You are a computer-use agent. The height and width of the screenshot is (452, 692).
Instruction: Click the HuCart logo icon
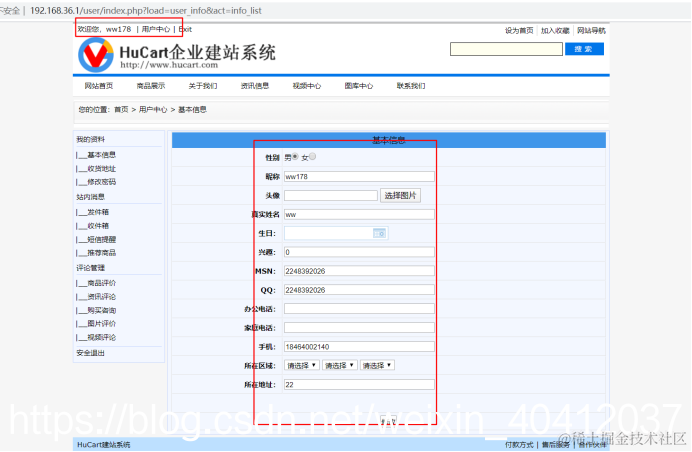coord(96,55)
